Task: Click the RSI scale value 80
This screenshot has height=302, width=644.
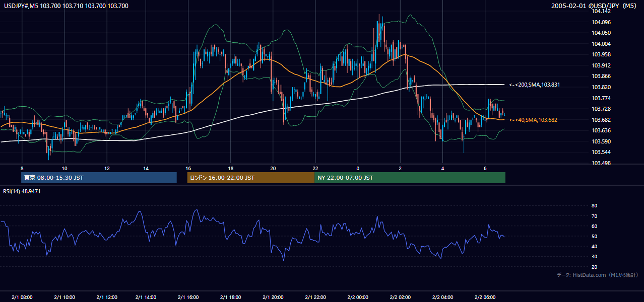Action: (x=594, y=206)
